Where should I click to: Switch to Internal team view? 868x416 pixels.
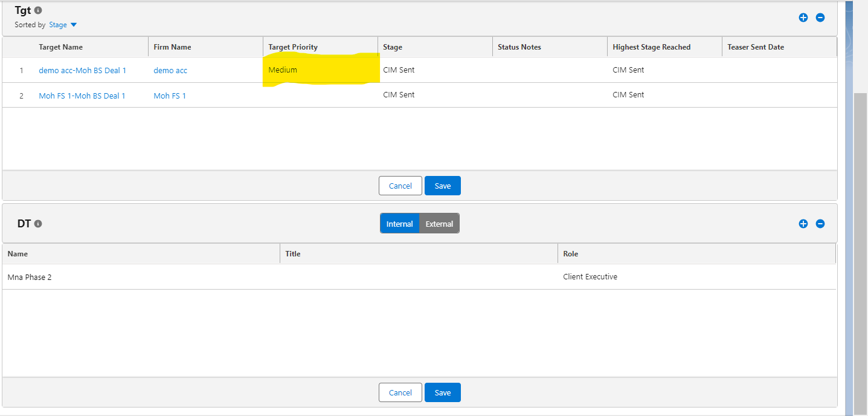tap(399, 224)
